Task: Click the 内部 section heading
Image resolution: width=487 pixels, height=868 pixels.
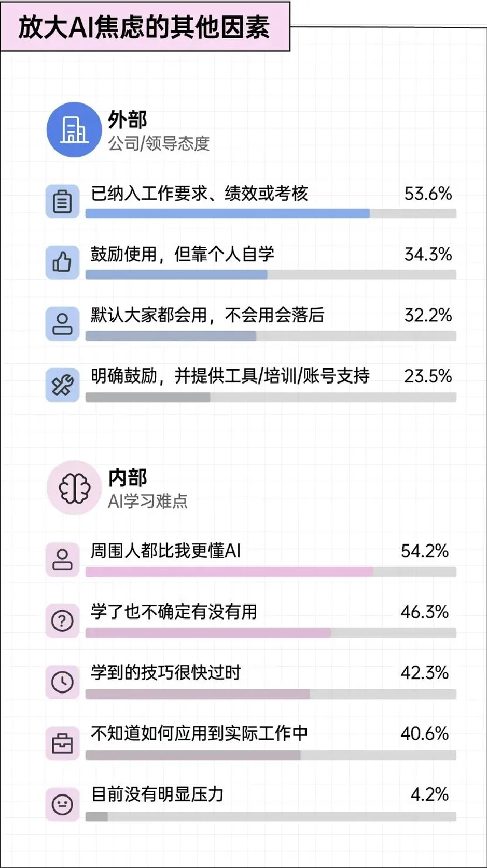Action: point(127,477)
